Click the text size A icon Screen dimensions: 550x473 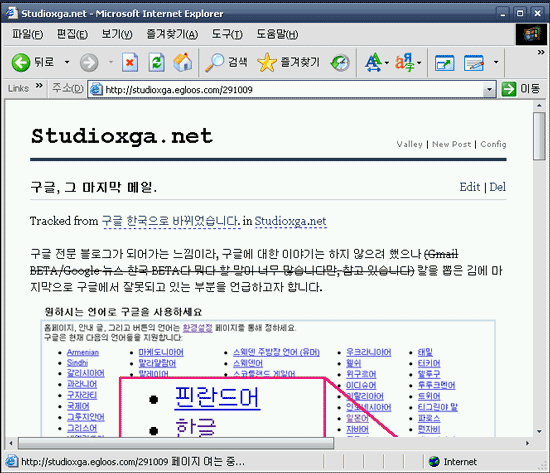tap(373, 62)
